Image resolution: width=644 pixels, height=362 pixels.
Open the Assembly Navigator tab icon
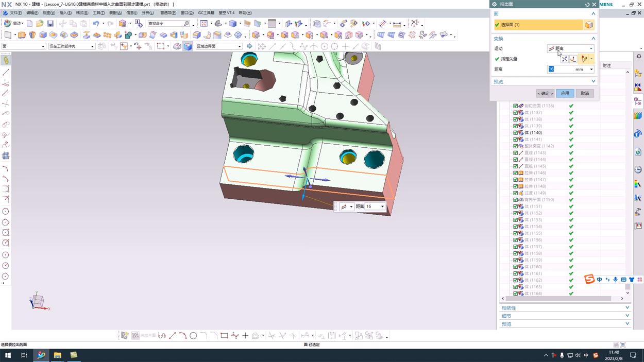pyautogui.click(x=638, y=74)
